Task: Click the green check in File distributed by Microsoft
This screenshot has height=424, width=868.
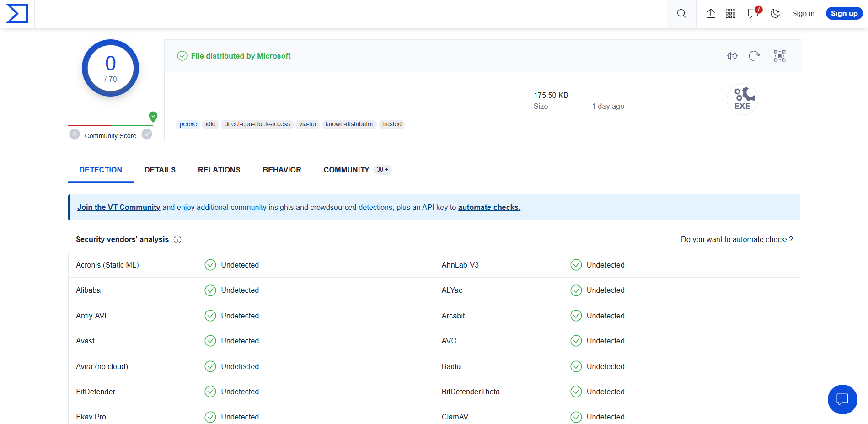Action: coord(182,56)
